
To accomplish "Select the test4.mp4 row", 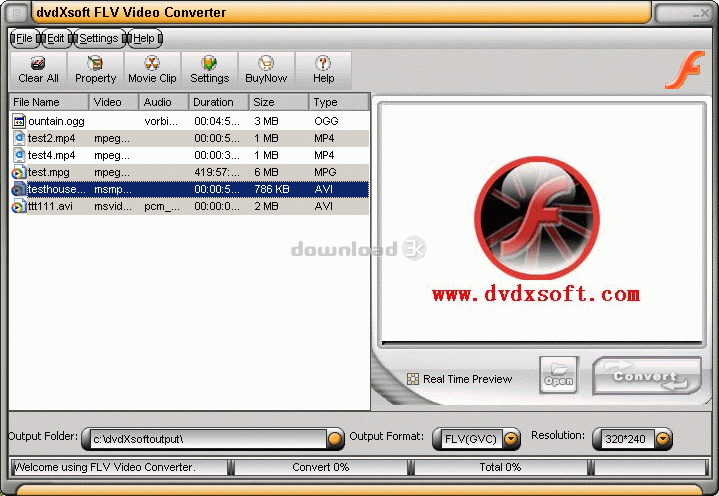I will (x=189, y=155).
